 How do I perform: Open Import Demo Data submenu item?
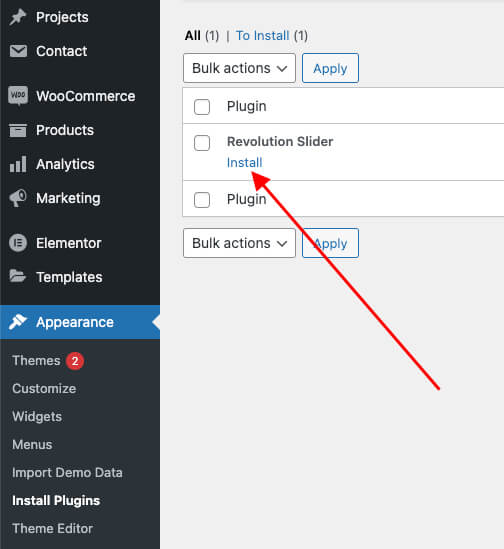tap(67, 473)
